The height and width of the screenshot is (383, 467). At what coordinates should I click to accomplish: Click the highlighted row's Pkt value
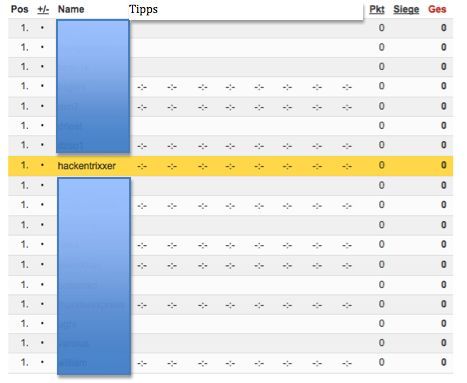(382, 165)
